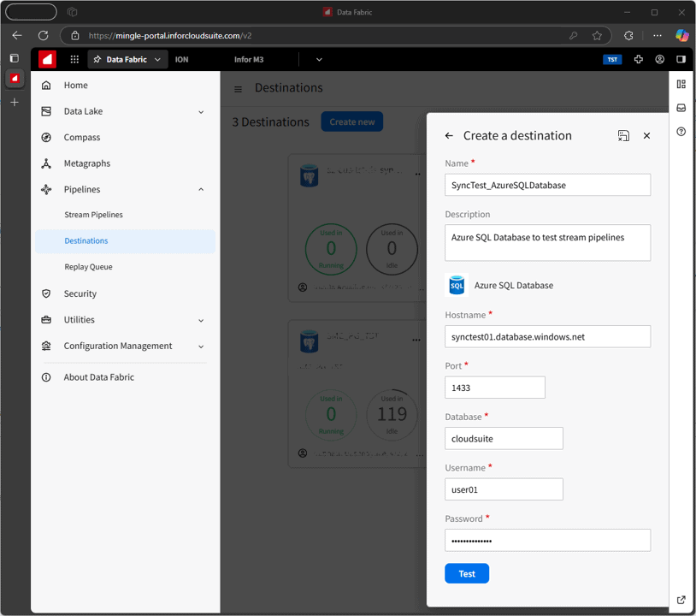Expand Configuration Management chevron

point(201,346)
